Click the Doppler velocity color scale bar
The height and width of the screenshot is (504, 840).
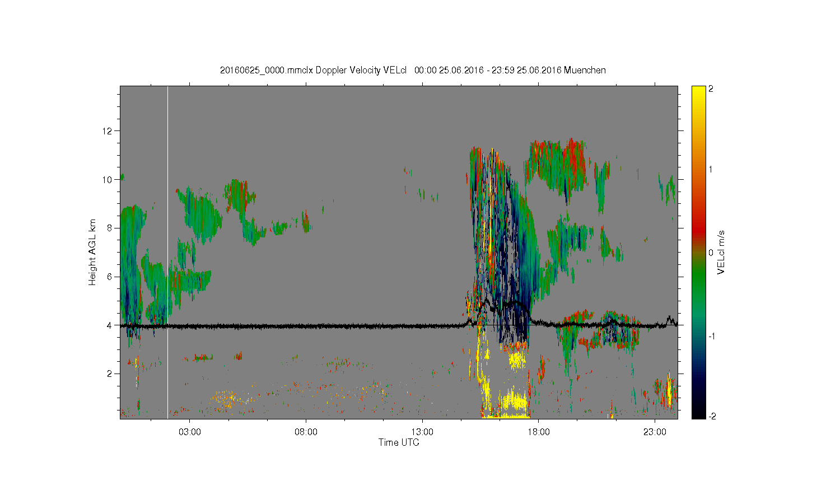(698, 253)
